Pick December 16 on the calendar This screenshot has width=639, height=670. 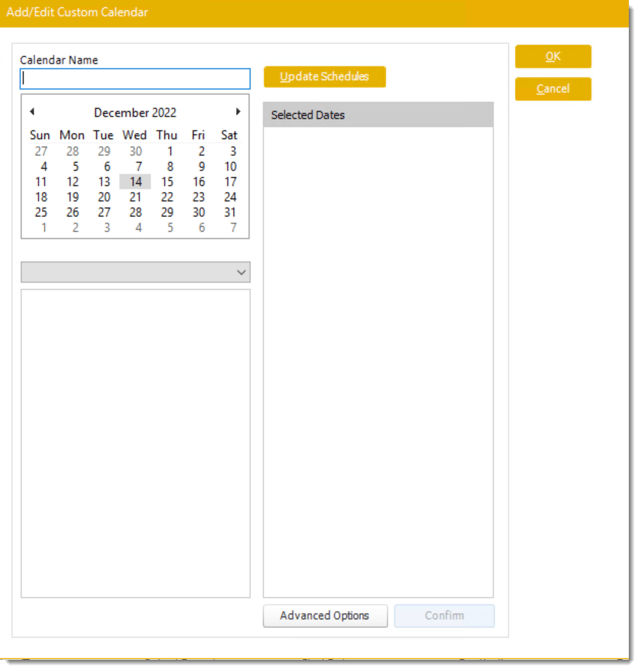(x=199, y=182)
